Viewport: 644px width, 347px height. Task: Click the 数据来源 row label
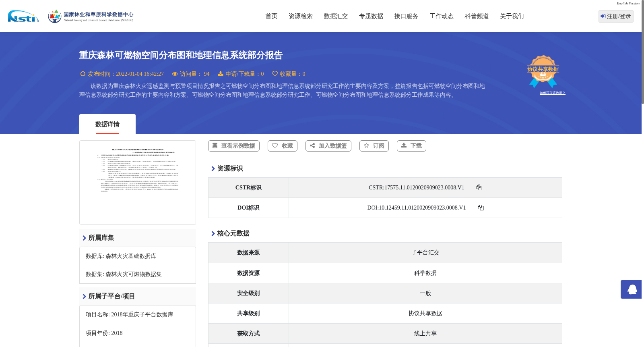248,253
